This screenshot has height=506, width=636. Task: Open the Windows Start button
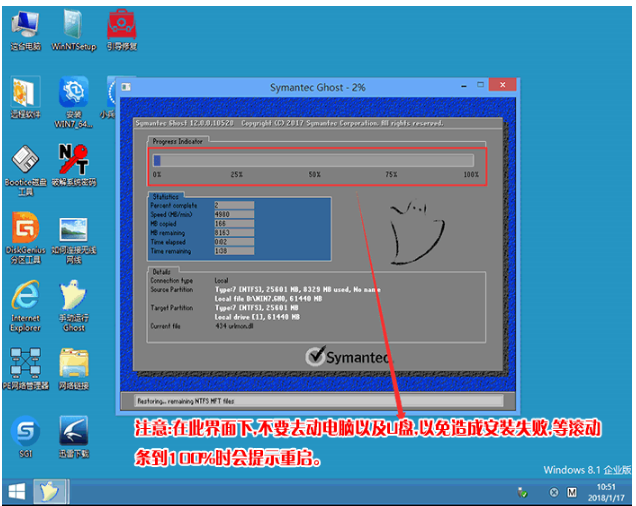click(17, 492)
